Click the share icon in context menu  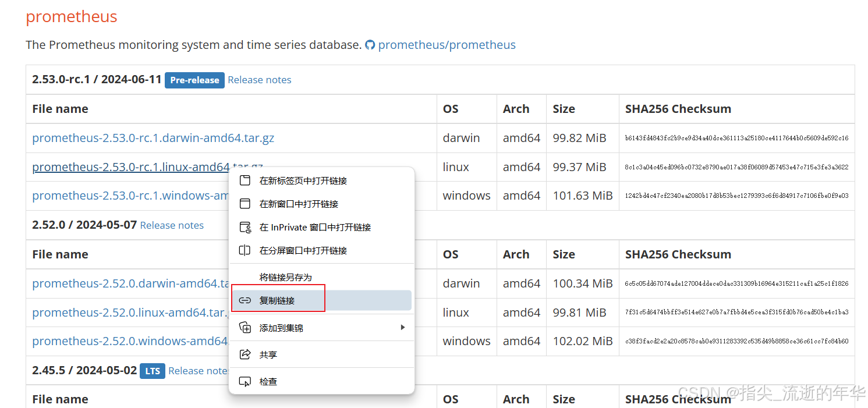coord(245,354)
